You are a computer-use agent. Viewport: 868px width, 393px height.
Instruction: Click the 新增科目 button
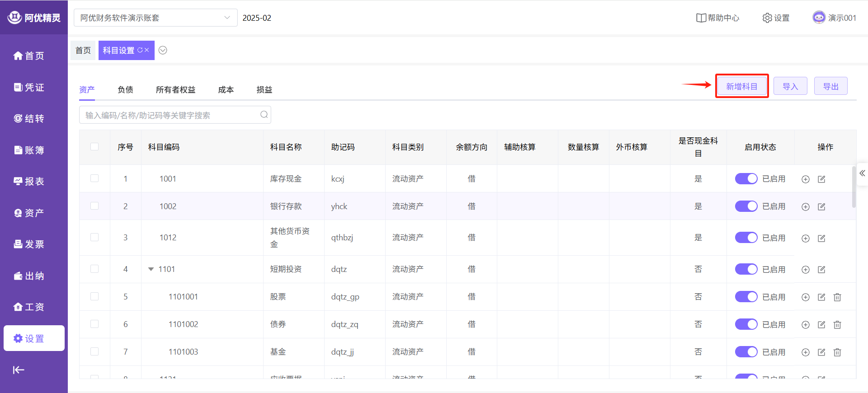coord(741,86)
